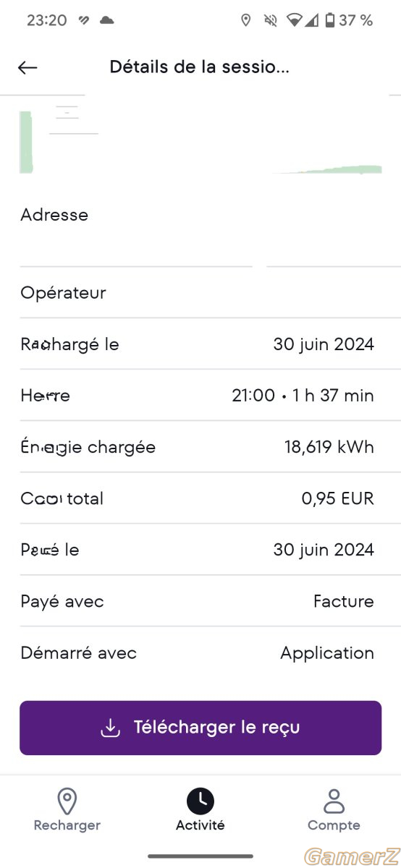Tap the muted sound status icon
The height and width of the screenshot is (868, 401).
click(271, 20)
